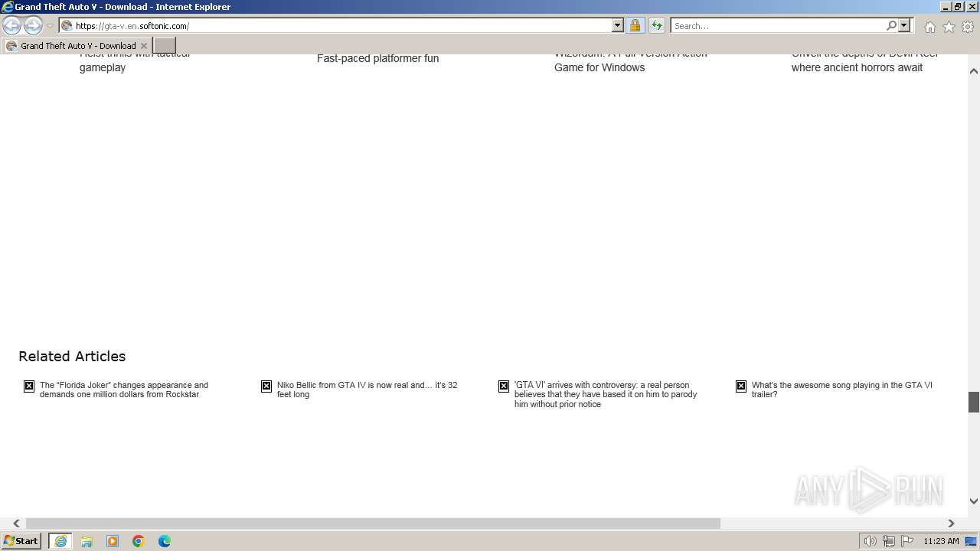
Task: Click Internet Explorer taskbar icon
Action: pos(60,541)
